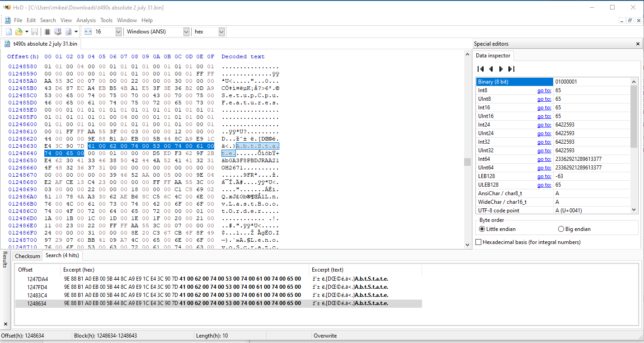Select Little endian byte order
644x343 pixels.
point(482,229)
